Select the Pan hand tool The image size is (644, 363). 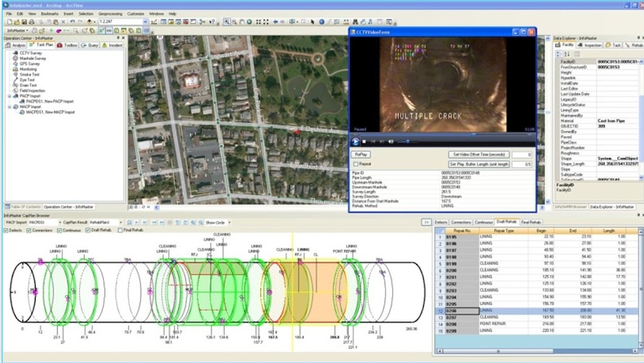pyautogui.click(x=242, y=22)
